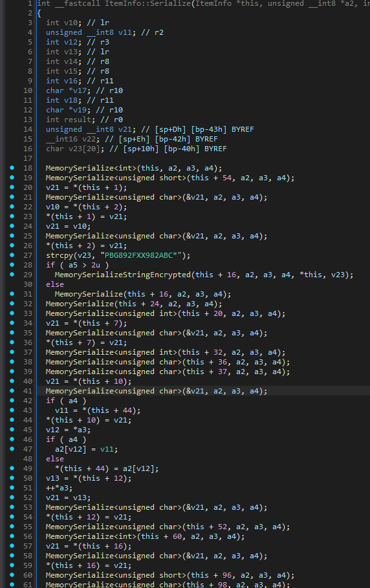This screenshot has height=588, width=370.
Task: Toggle breakpoint dot on highlighted line 41
Action: (x=12, y=391)
